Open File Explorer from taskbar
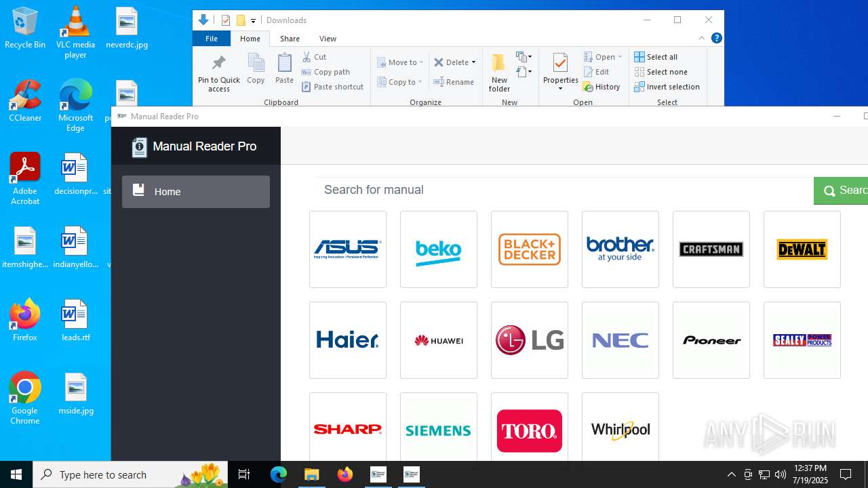The width and height of the screenshot is (868, 488). pos(312,474)
